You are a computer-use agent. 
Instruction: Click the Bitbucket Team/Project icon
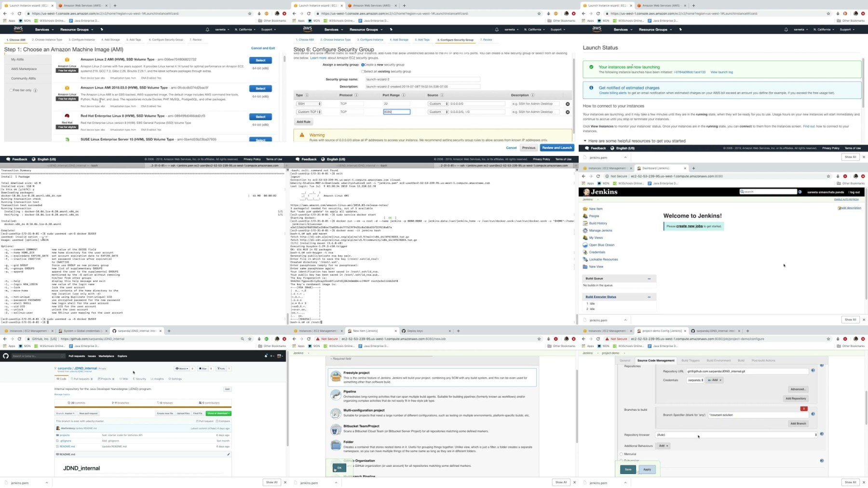click(x=336, y=430)
